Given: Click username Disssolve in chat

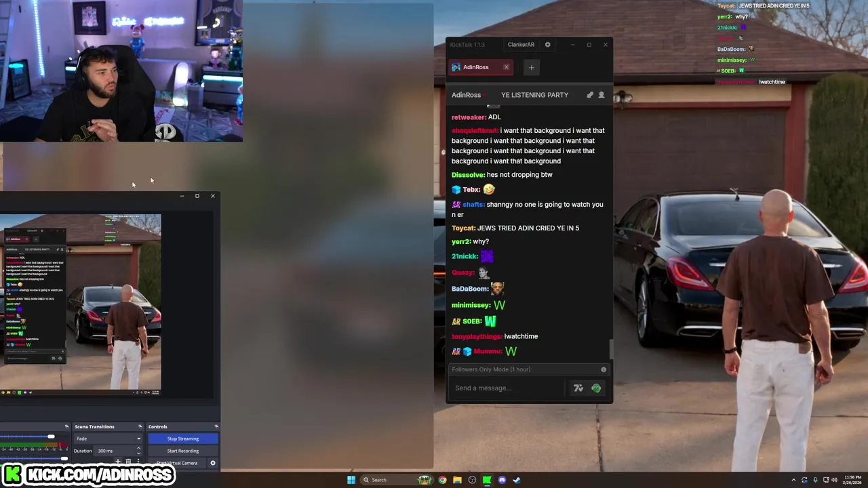Looking at the screenshot, I should 468,175.
